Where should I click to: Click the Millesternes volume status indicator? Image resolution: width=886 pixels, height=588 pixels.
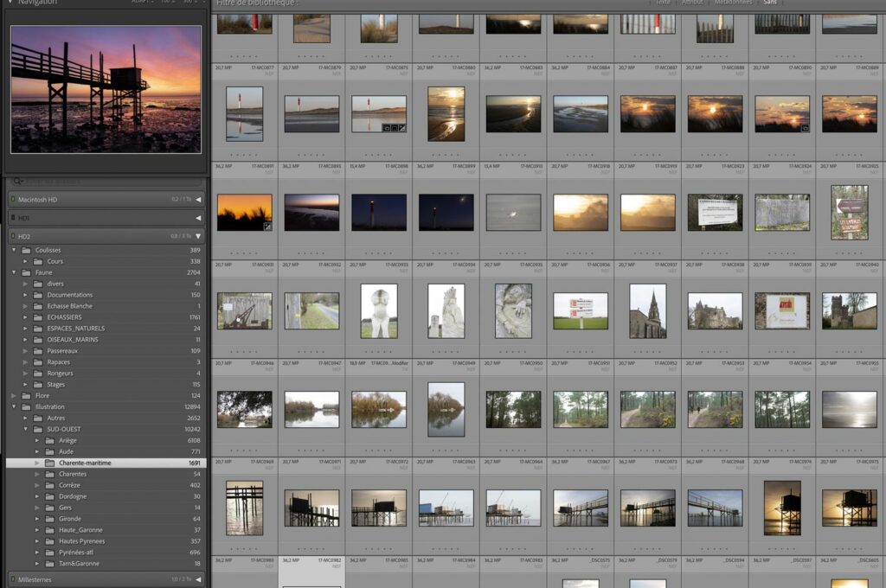click(13, 579)
